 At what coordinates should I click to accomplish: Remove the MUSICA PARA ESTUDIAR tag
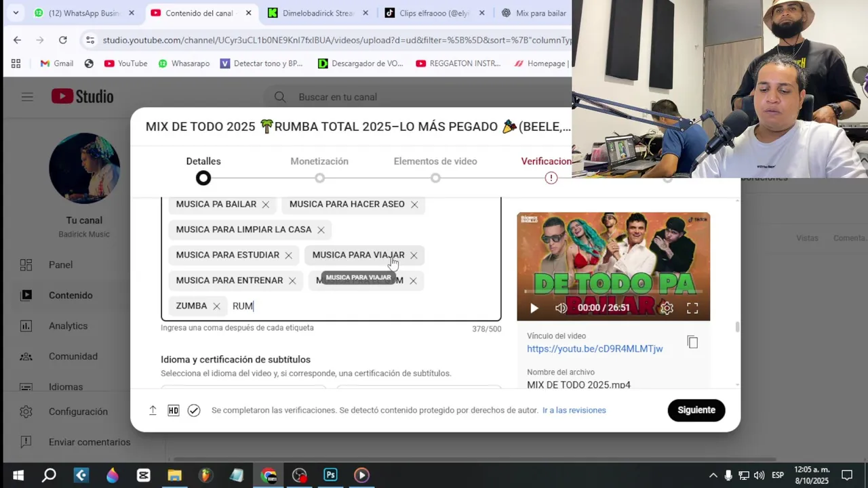tap(289, 256)
